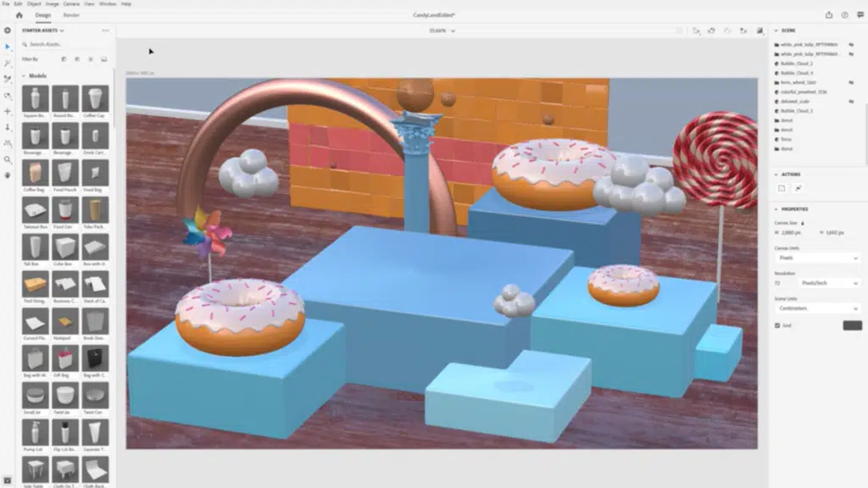Open the Canvas Units Pixels dropdown
Viewport: 868px width, 488px height.
point(817,258)
